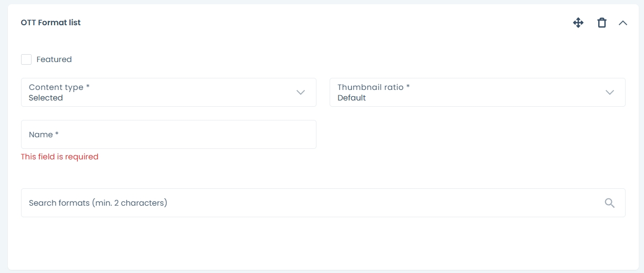Select the 'Selected' value in Content type
Viewport: 644px width, 273px height.
pos(46,98)
